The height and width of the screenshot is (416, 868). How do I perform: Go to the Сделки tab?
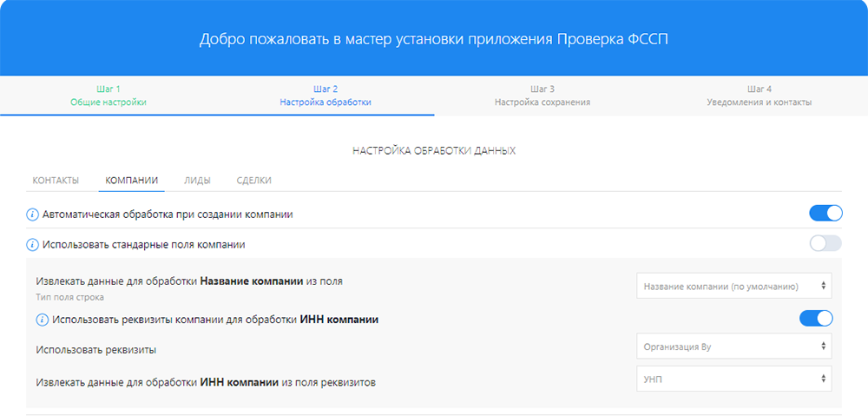pos(253,181)
